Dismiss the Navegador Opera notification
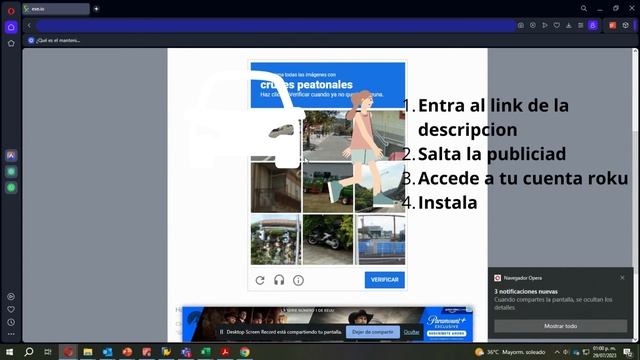This screenshot has height=360, width=640. tap(622, 278)
